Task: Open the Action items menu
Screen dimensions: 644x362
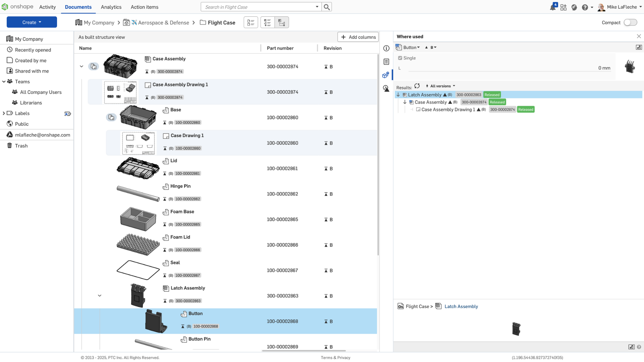Action: coord(144,7)
